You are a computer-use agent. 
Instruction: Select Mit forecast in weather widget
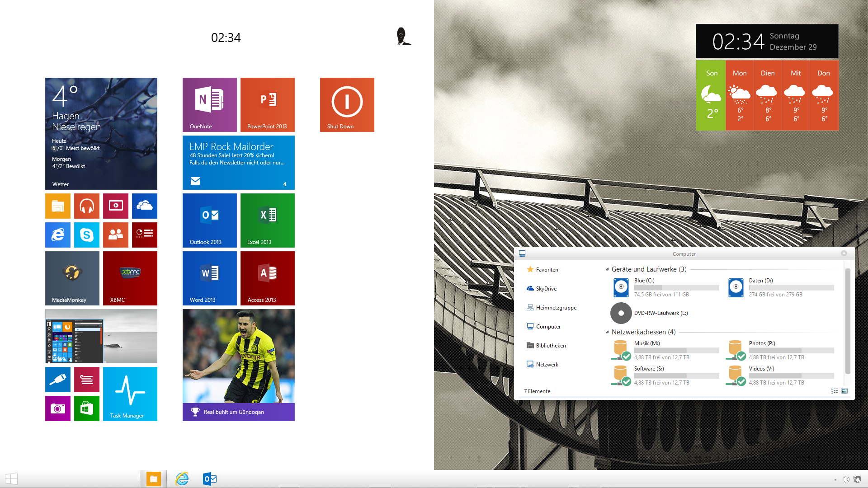pyautogui.click(x=796, y=95)
